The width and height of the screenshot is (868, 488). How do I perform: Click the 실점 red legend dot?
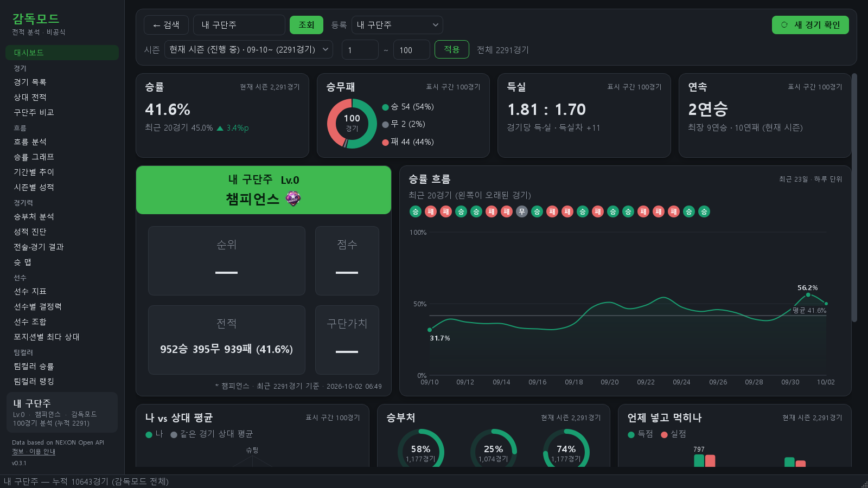coord(664,434)
